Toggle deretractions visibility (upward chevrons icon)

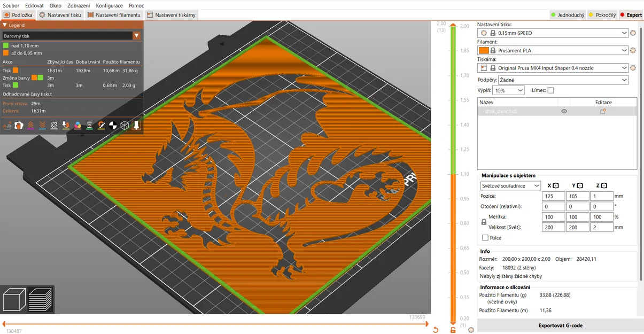[30, 125]
